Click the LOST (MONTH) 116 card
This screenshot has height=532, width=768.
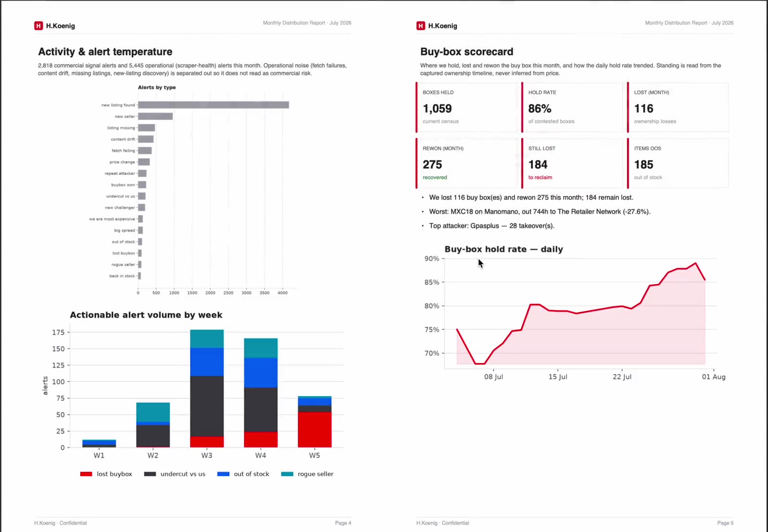(x=678, y=107)
